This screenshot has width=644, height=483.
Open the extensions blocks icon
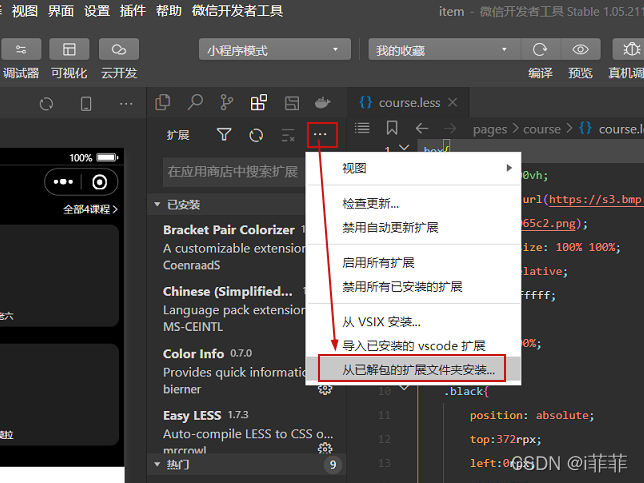(x=259, y=103)
